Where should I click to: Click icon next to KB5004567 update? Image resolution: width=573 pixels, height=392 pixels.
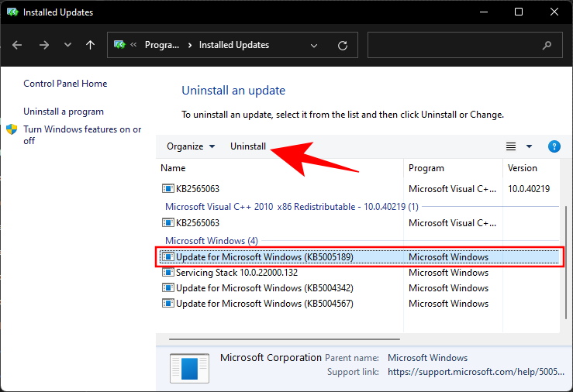[x=167, y=304]
